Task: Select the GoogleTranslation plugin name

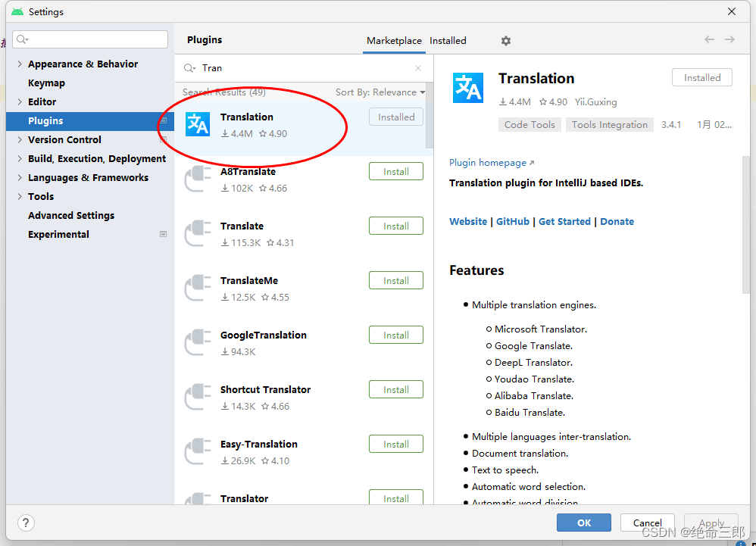Action: (x=264, y=335)
